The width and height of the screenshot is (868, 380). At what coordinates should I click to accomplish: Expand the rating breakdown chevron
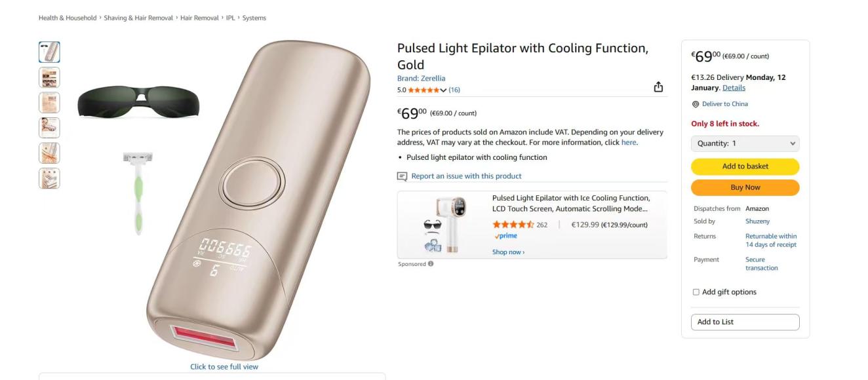tap(443, 90)
